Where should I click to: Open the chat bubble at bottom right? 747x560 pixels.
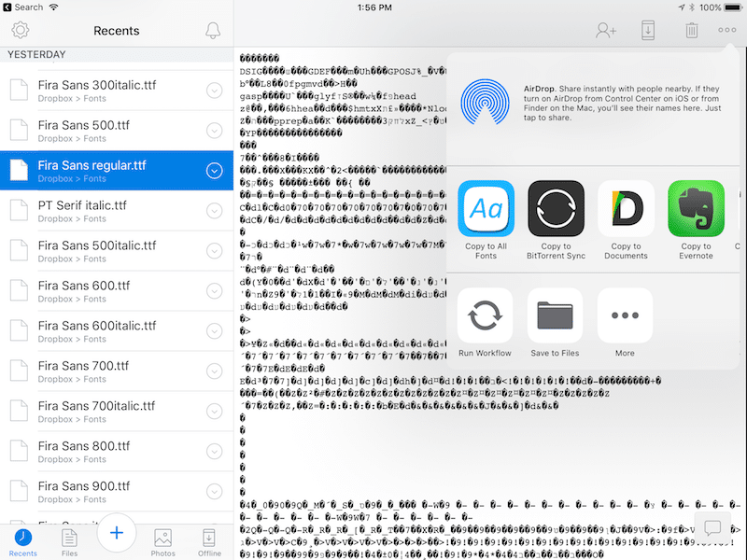pyautogui.click(x=714, y=528)
